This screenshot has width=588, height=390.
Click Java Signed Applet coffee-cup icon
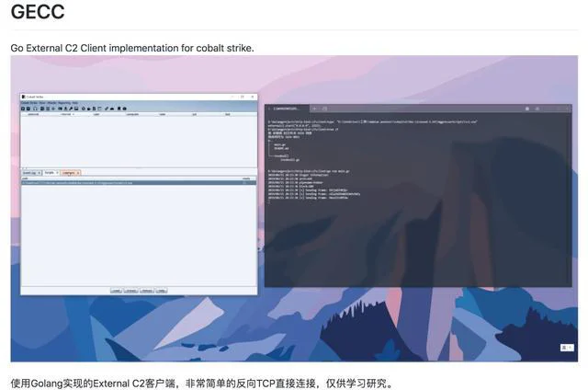pyautogui.click(x=89, y=109)
